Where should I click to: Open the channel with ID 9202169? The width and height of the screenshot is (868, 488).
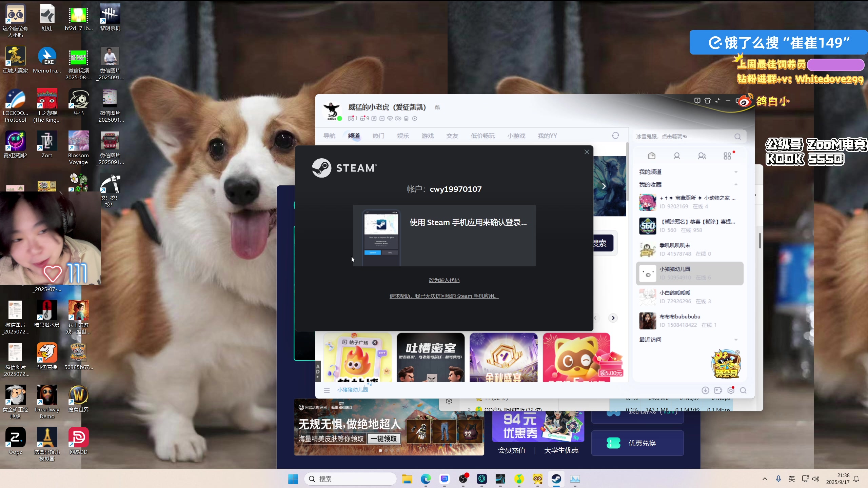(690, 202)
